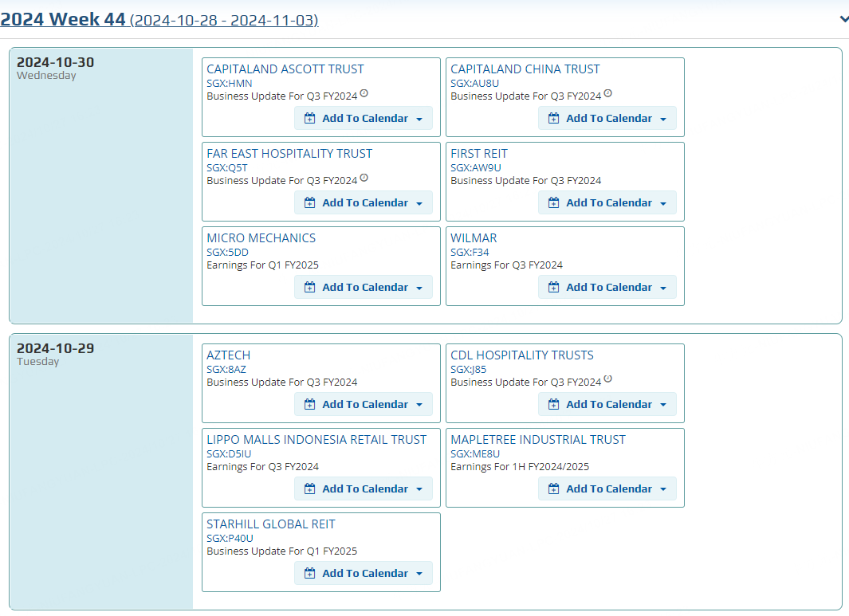
Task: Open CDL HOSPITALITY TRUSTS link
Action: [522, 355]
